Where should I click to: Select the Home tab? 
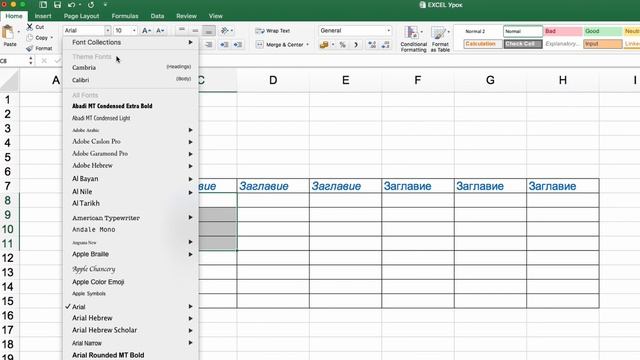(x=14, y=16)
